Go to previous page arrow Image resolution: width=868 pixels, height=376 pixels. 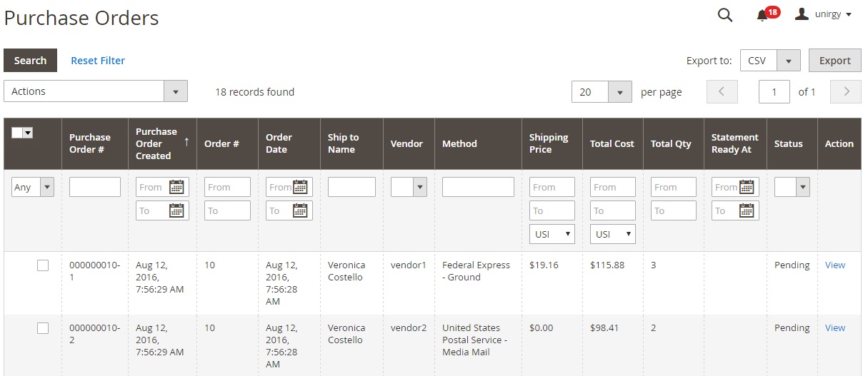[722, 91]
